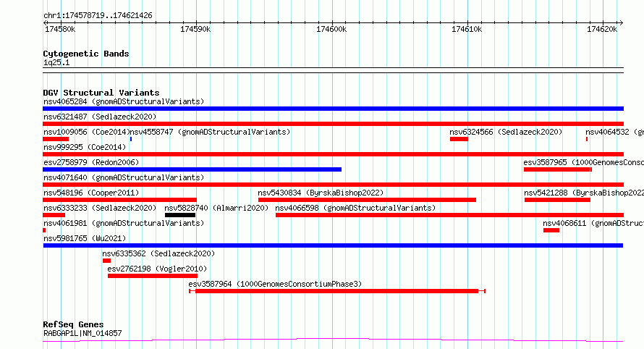
Task: Open nsv5421288 ByrskaBishop2022 label
Action: 584,193
